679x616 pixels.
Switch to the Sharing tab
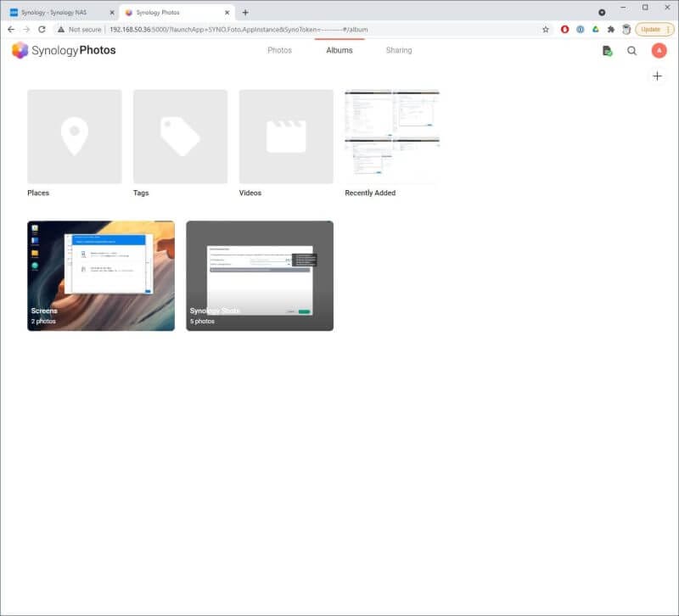(x=398, y=50)
